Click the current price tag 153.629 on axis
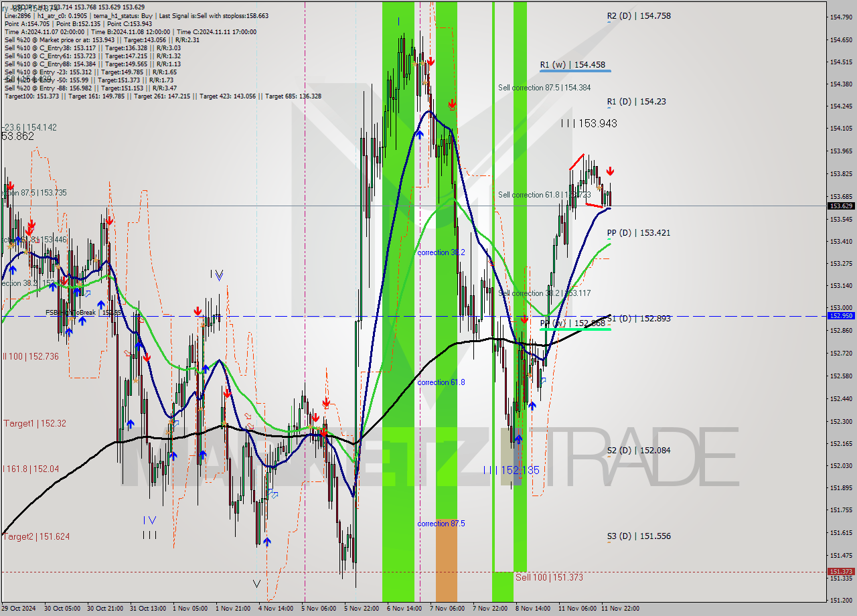857x616 pixels. point(841,206)
